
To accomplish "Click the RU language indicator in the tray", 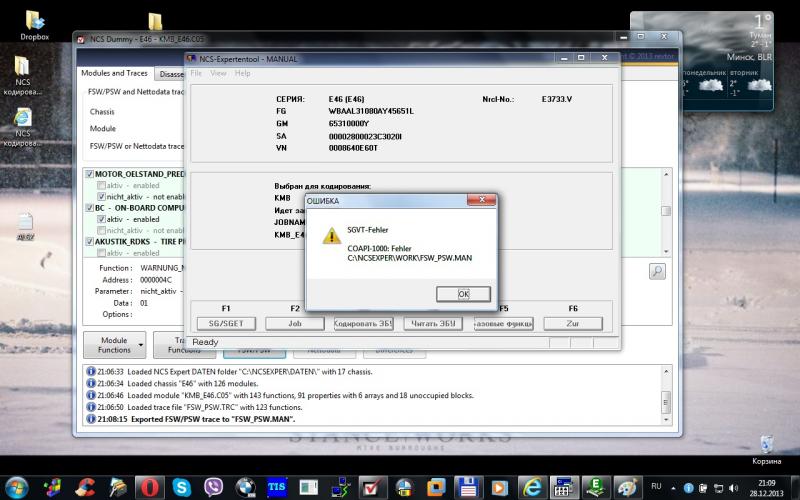I will 656,487.
